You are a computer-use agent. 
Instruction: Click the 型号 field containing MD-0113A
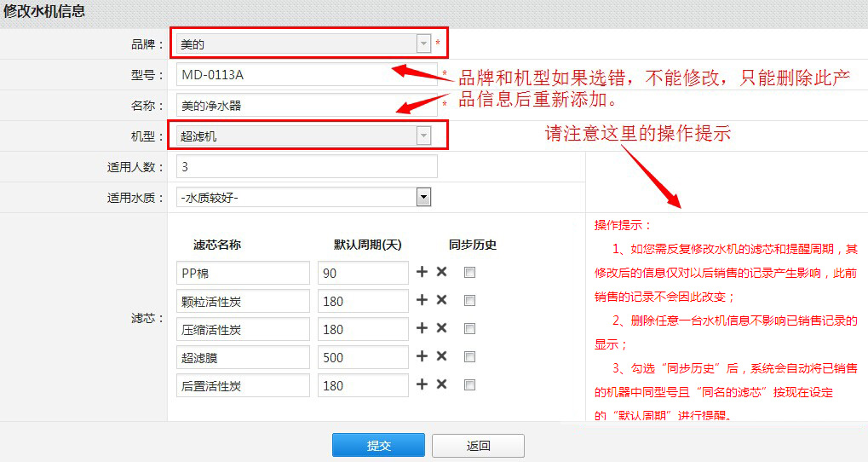(x=307, y=74)
